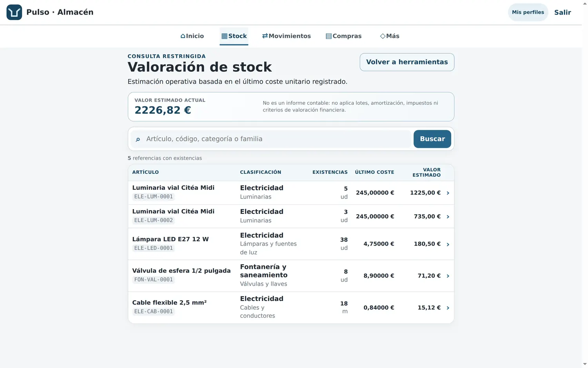588x368 pixels.
Task: Click the Fontanería y saneamiento classification
Action: pos(264,271)
